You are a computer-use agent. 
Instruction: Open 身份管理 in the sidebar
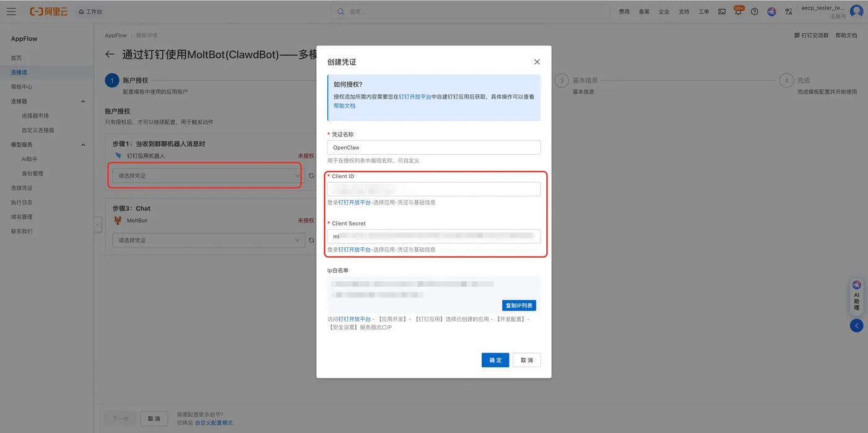click(x=32, y=173)
